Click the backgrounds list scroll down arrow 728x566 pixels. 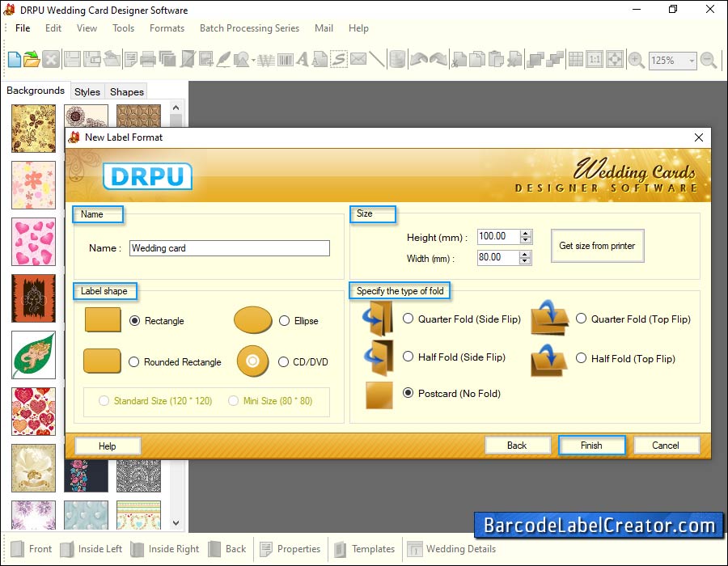point(176,523)
